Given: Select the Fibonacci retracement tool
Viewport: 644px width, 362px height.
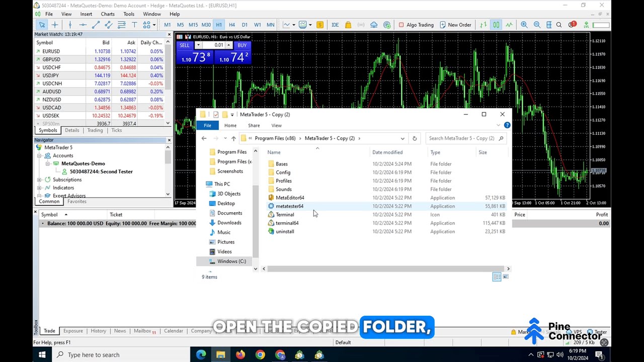Looking at the screenshot, I should (121, 25).
